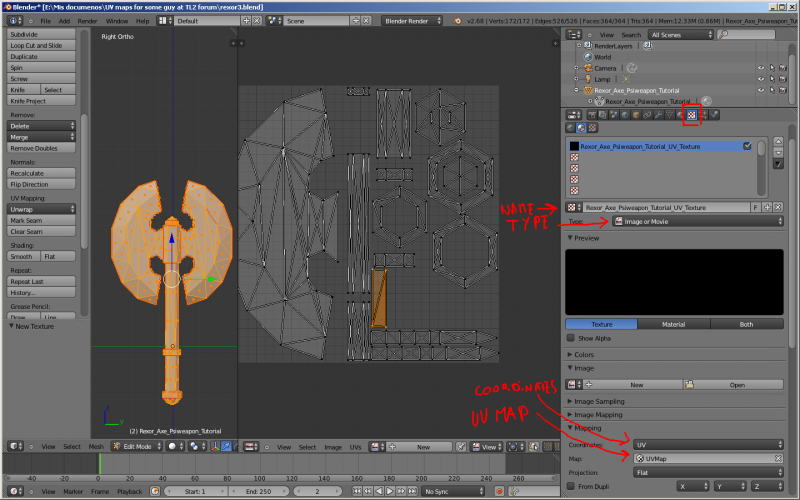Enable the Show Alpha checkbox
This screenshot has width=800, height=500.
tap(571, 338)
